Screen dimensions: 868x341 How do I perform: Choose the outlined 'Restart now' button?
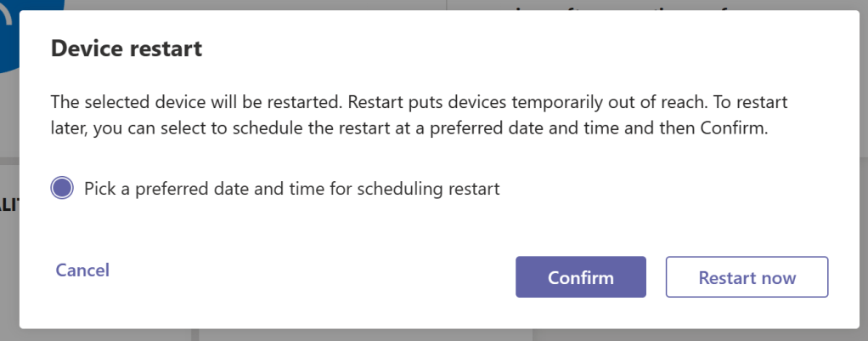coord(747,277)
